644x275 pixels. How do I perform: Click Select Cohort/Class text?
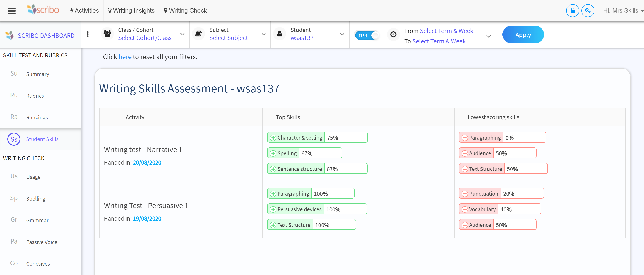pyautogui.click(x=145, y=38)
